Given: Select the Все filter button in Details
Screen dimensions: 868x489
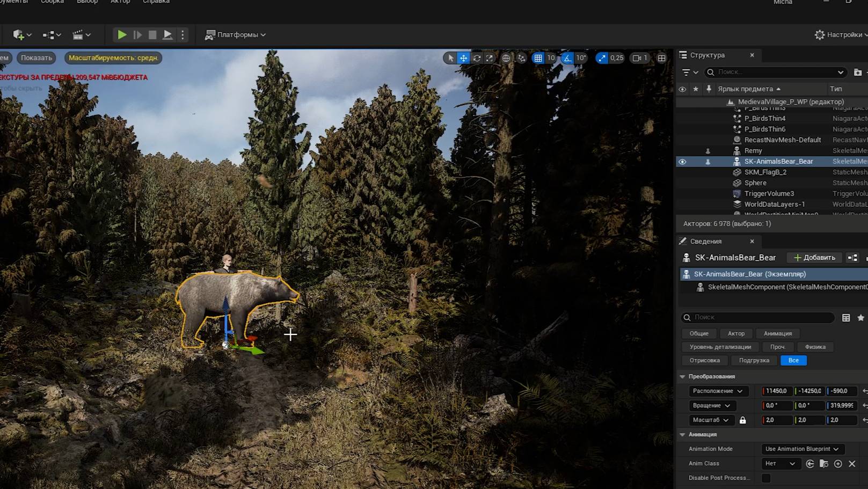Looking at the screenshot, I should coord(793,360).
